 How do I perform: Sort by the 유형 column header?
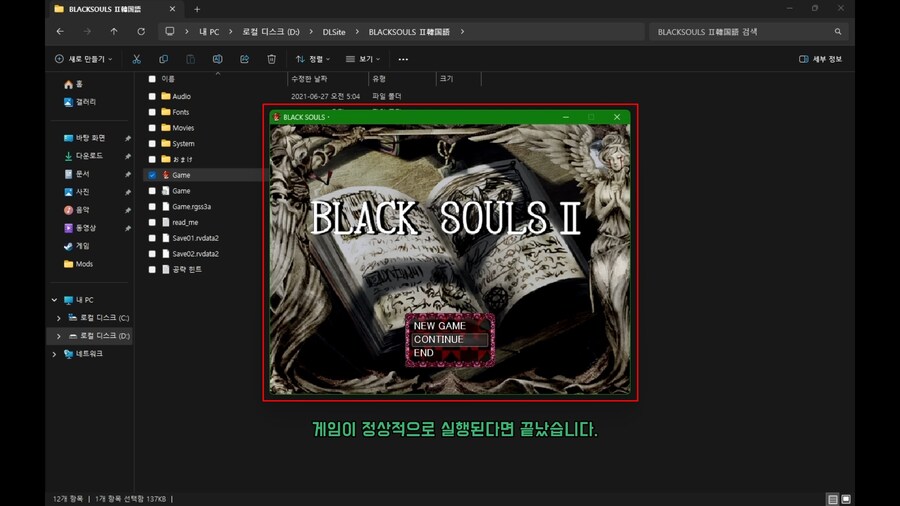(x=379, y=79)
